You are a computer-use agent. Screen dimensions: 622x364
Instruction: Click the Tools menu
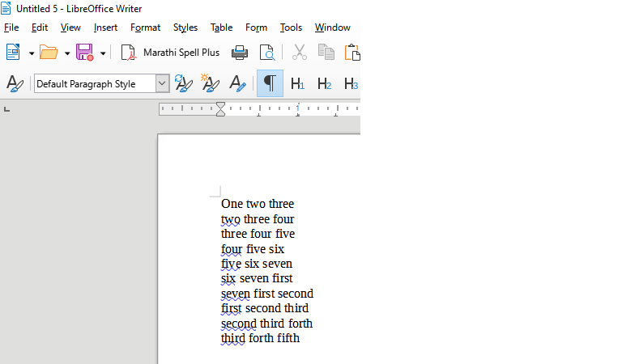tap(291, 28)
